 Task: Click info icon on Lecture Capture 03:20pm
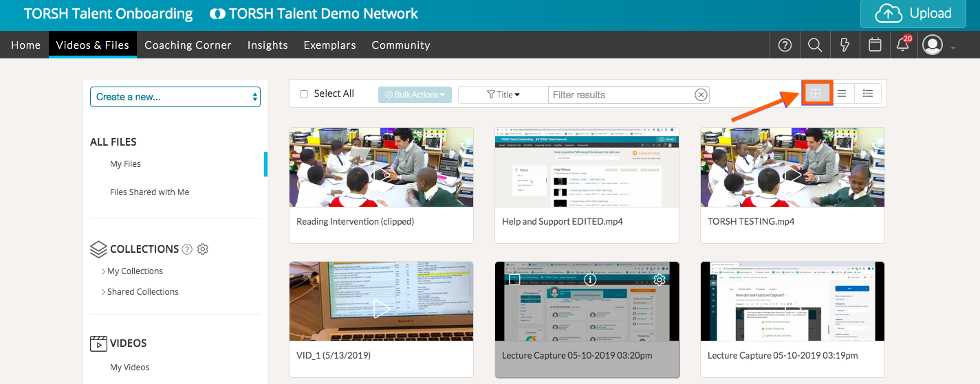(589, 280)
